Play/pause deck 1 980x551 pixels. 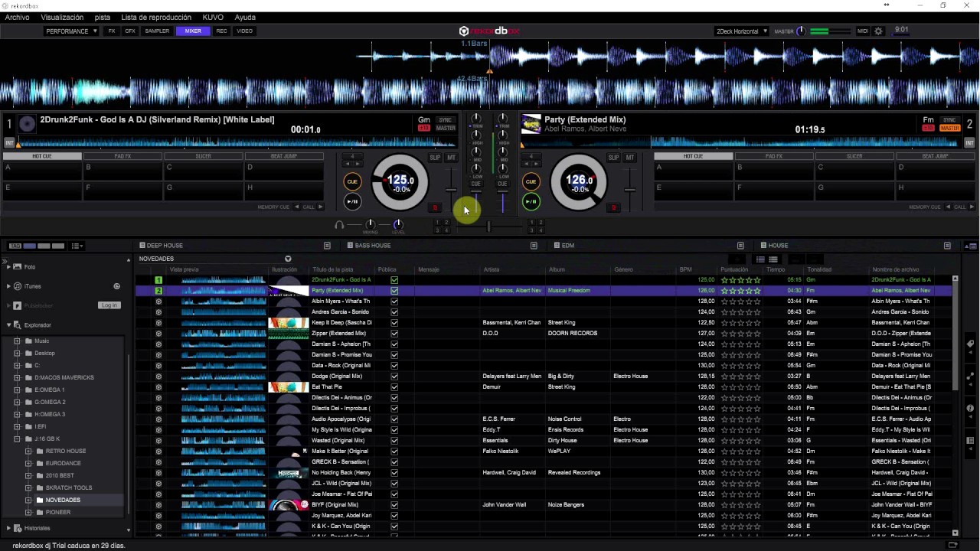(x=352, y=201)
